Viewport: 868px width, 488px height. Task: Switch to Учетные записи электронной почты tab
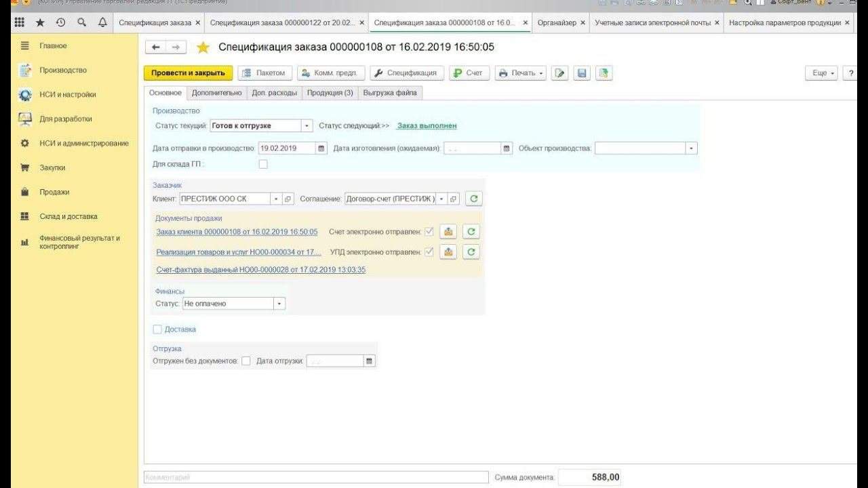[653, 22]
